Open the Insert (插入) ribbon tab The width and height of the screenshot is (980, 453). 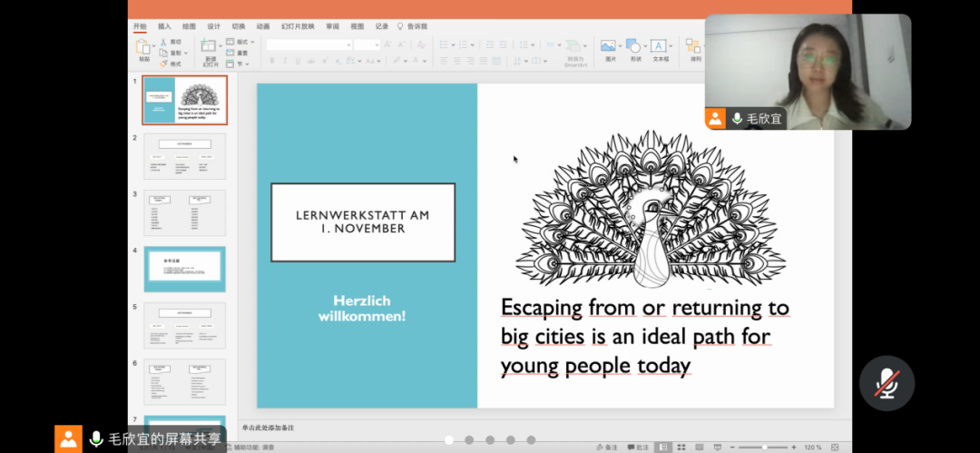(164, 26)
